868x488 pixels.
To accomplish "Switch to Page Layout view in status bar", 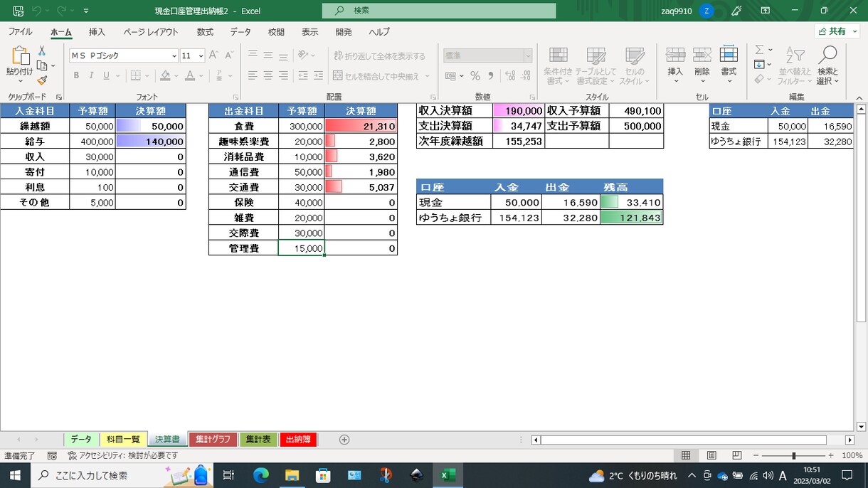I will coord(711,455).
